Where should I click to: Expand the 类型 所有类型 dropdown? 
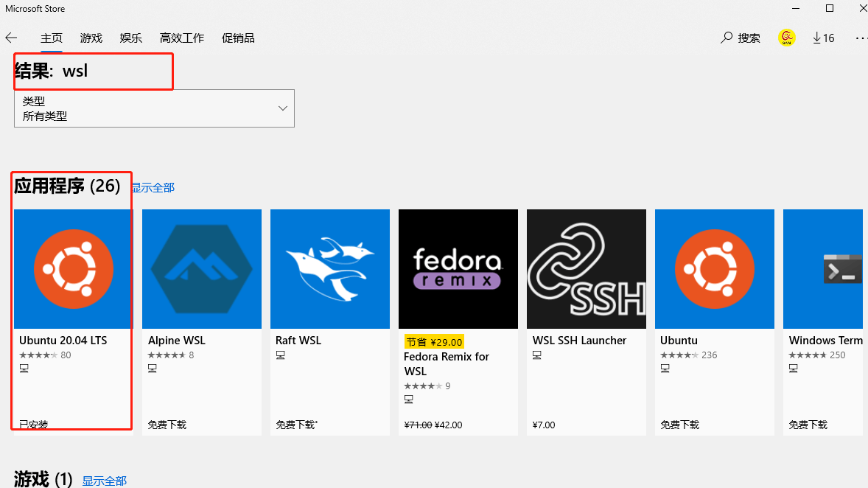[x=155, y=108]
